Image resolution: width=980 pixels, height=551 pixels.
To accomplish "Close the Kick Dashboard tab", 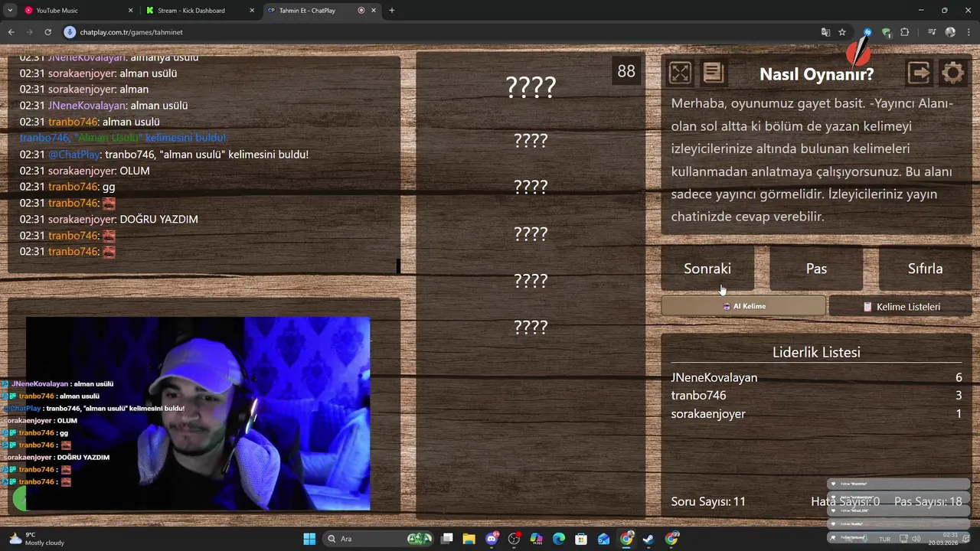I will click(252, 11).
